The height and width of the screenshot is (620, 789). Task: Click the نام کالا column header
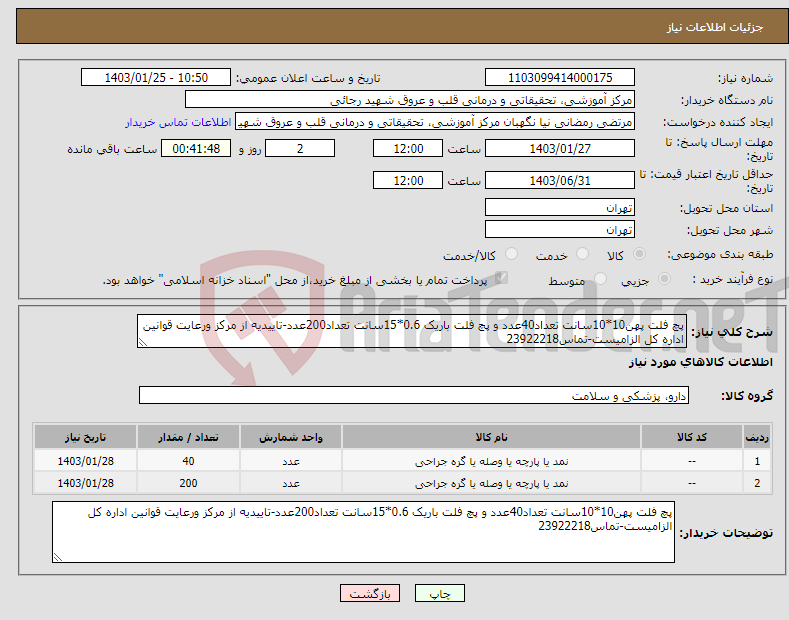coord(492,437)
